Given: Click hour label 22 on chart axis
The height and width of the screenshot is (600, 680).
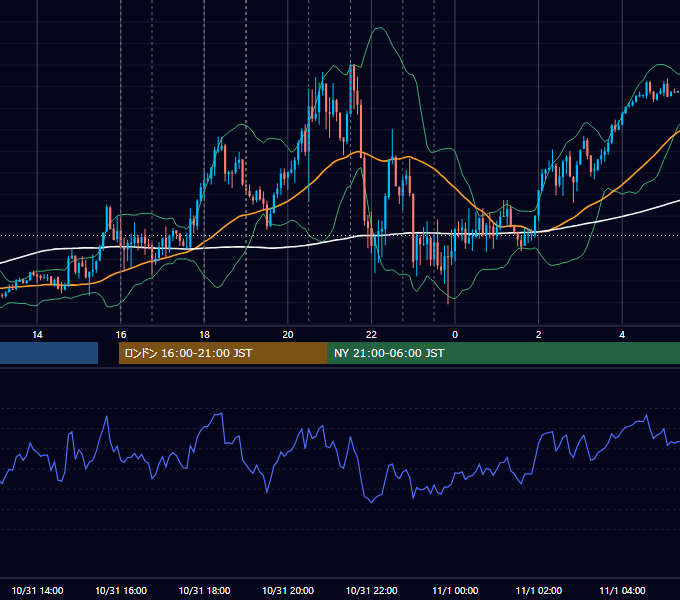Looking at the screenshot, I should pos(371,335).
